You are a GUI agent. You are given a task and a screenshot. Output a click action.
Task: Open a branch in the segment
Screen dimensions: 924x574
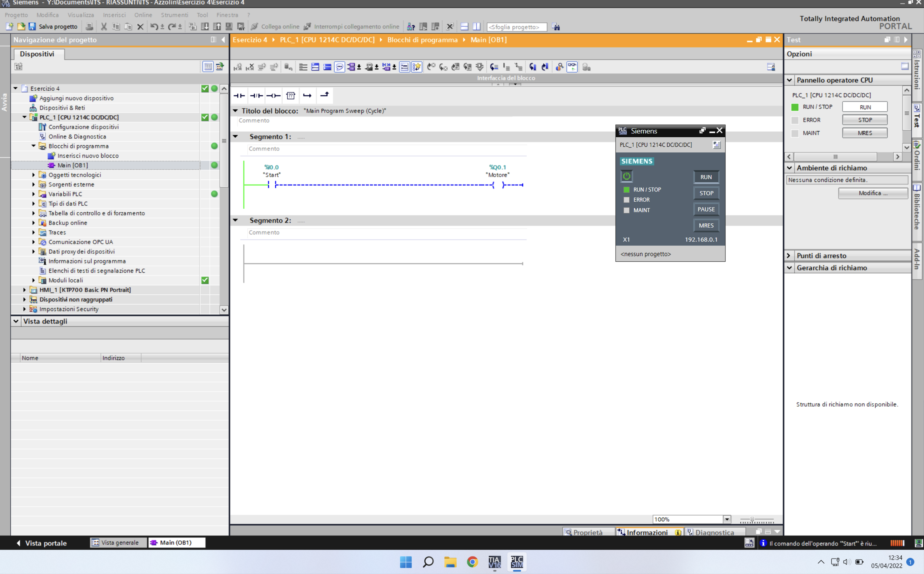point(307,96)
